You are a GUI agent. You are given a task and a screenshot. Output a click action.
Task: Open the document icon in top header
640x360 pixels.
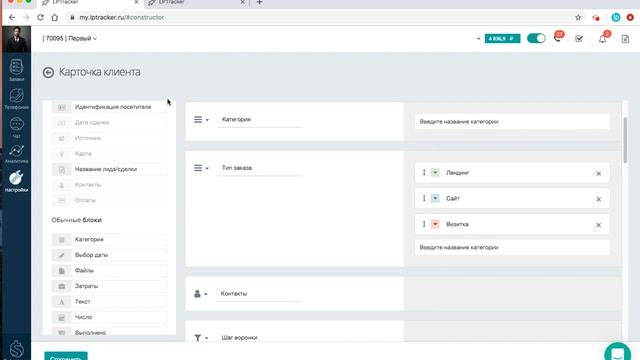[x=625, y=39]
